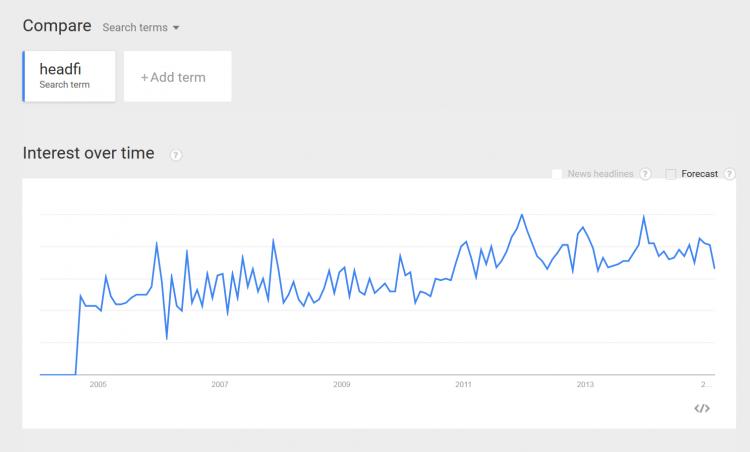Click help icon next to Interest over time
The image size is (750, 452).
click(176, 155)
